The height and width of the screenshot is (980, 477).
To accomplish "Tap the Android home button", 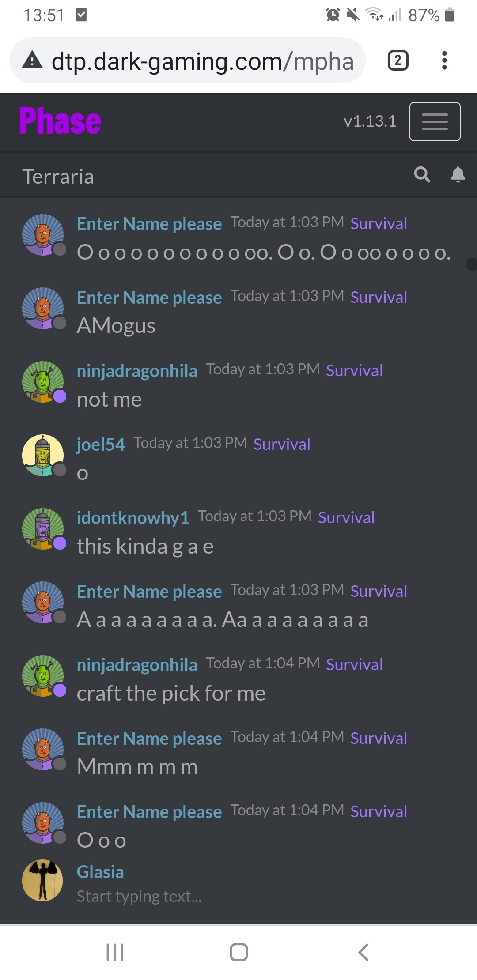I will 238,952.
